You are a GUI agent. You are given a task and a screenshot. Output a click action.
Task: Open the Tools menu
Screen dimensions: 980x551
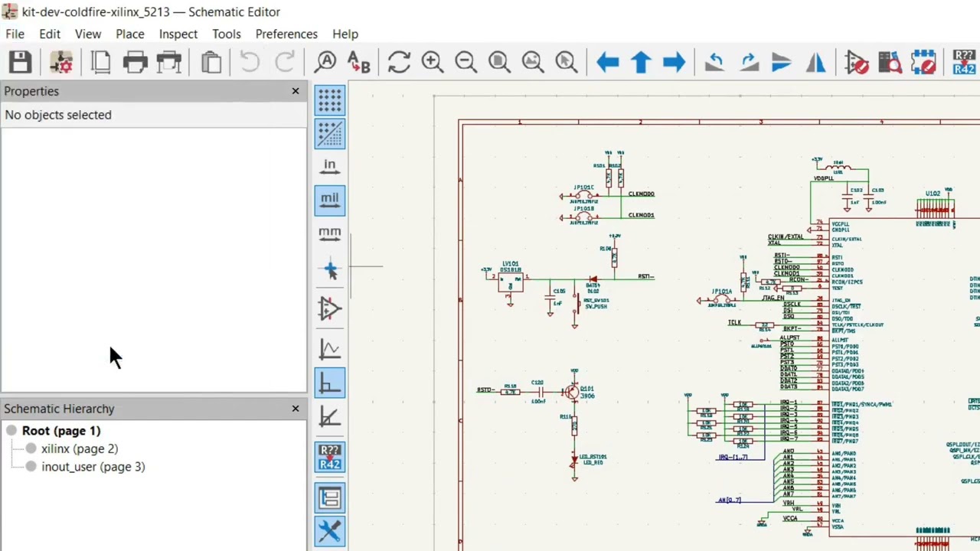pyautogui.click(x=227, y=34)
